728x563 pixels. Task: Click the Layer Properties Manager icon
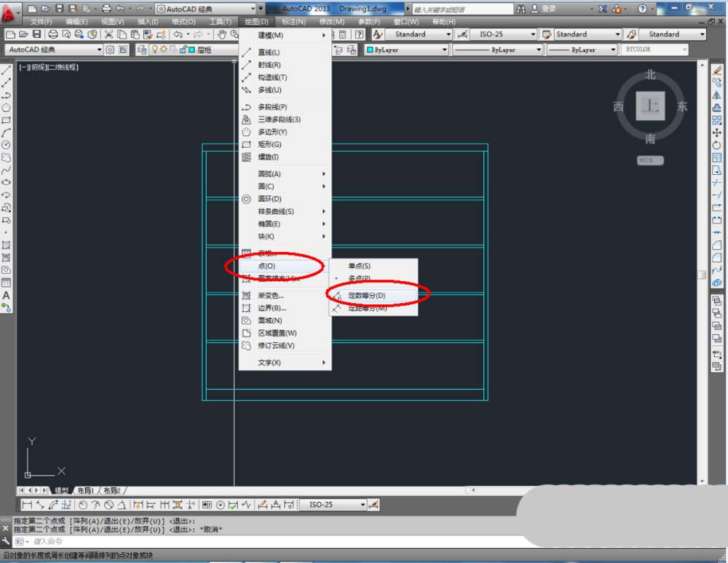click(x=142, y=50)
